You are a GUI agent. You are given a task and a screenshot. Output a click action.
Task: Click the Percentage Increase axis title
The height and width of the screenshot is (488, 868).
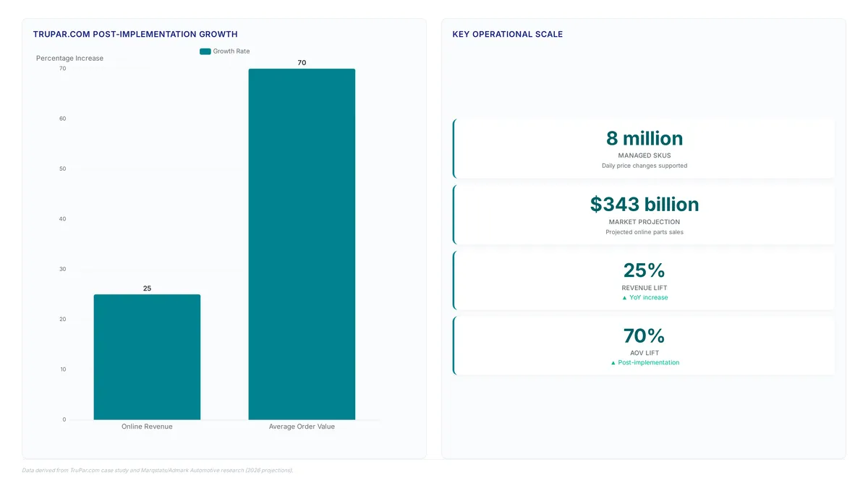[70, 59]
